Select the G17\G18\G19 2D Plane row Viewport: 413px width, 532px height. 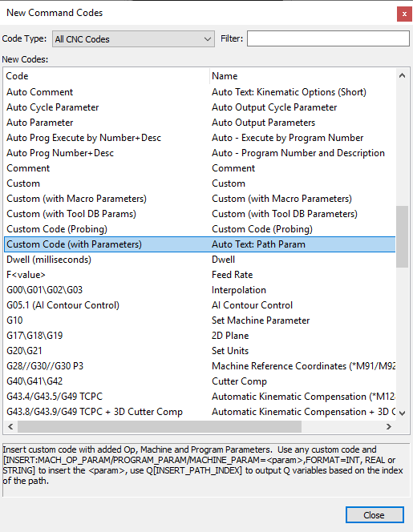(x=200, y=336)
